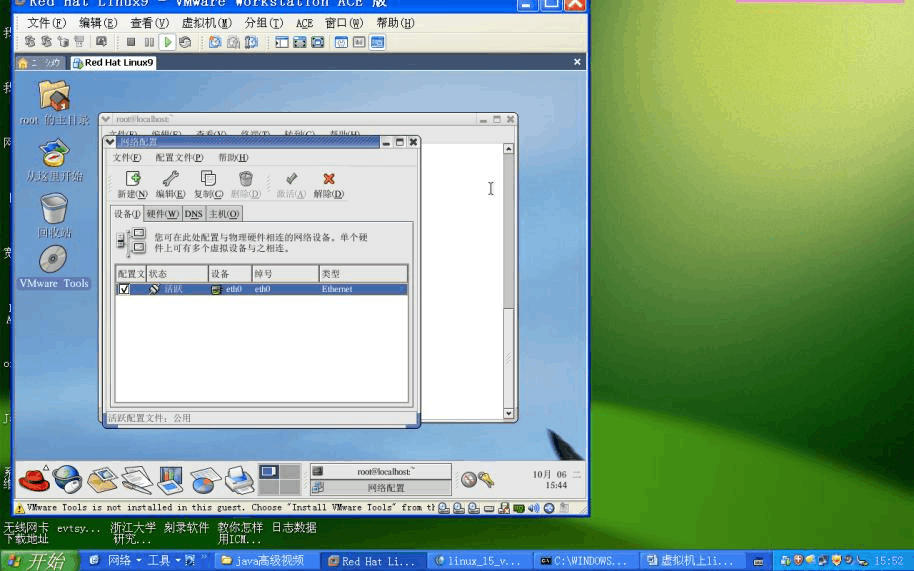Click the Activate (激活) checkmark icon
The height and width of the screenshot is (571, 914).
tap(291, 178)
